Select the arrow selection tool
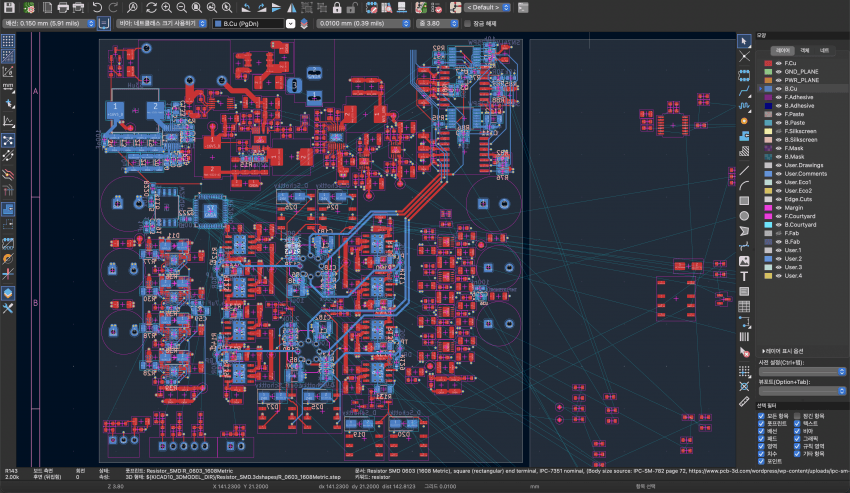 (744, 41)
